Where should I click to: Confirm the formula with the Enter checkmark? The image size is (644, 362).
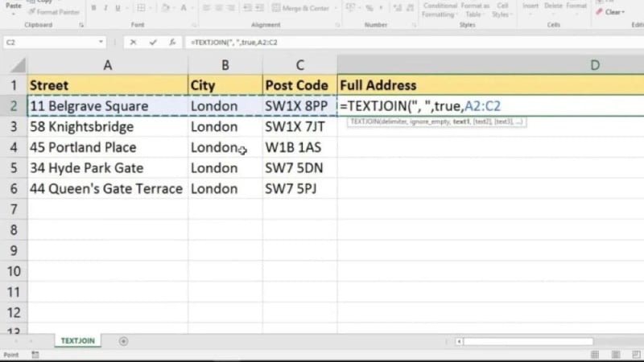tap(153, 42)
